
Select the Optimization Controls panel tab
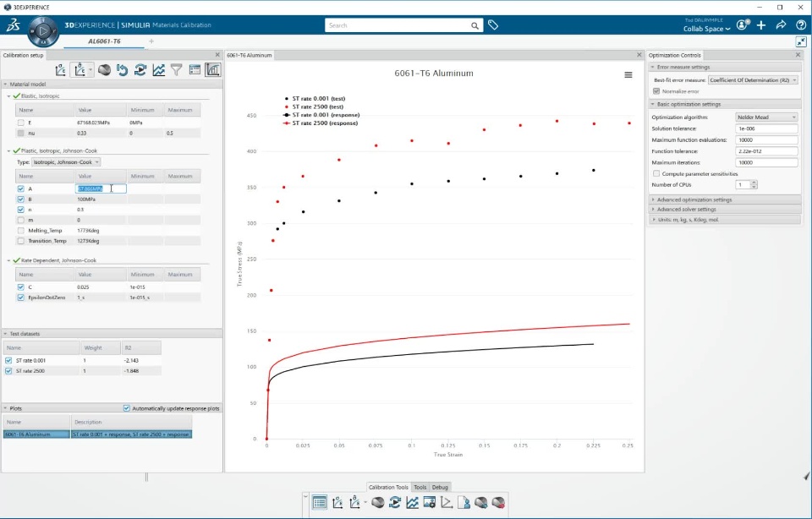click(x=675, y=55)
